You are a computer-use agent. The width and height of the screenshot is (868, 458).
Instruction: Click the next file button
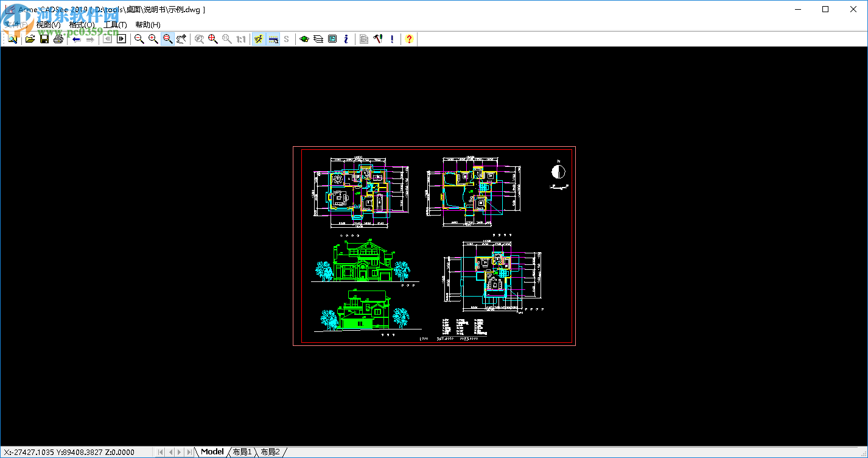pyautogui.click(x=121, y=39)
